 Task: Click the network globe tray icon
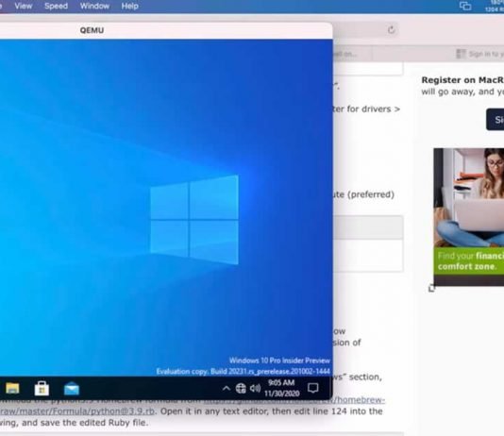click(241, 389)
